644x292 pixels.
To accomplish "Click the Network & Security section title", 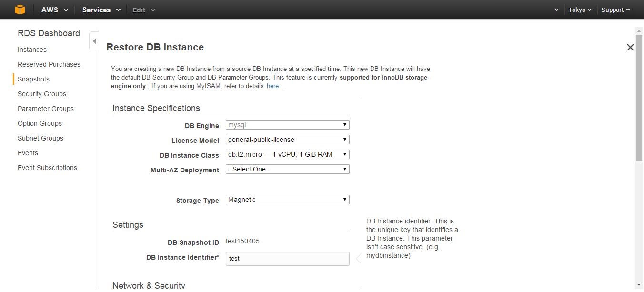I will [x=149, y=285].
